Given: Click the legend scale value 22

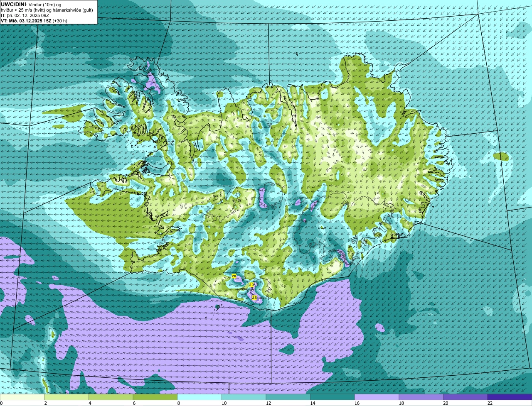Looking at the screenshot, I should (x=489, y=403).
